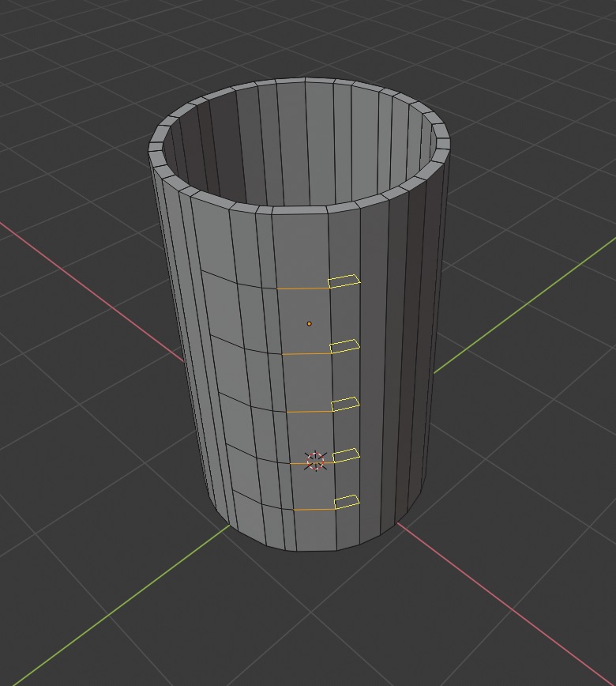Click the second yellow outlined face from top
This screenshot has width=616, height=686.
pos(345,346)
